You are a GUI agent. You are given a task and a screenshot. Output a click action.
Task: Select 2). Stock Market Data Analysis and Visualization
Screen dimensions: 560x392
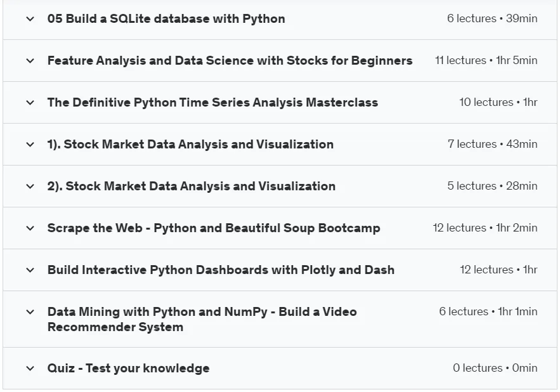pyautogui.click(x=192, y=186)
